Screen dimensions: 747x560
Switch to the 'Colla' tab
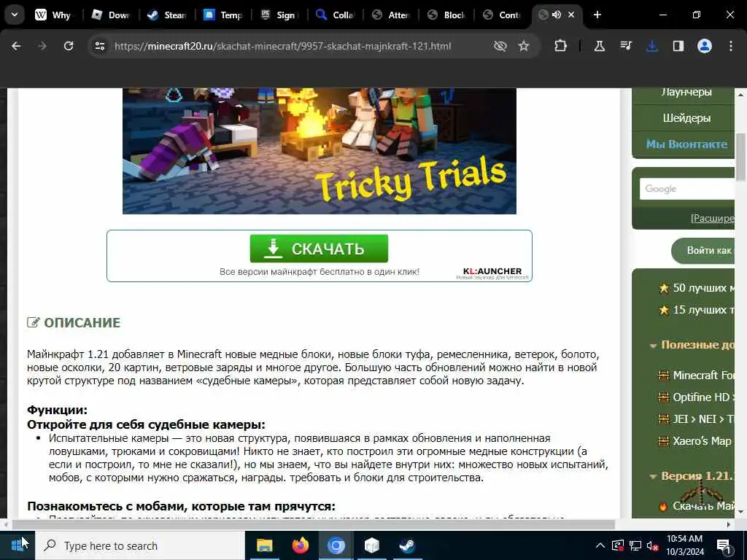point(335,15)
